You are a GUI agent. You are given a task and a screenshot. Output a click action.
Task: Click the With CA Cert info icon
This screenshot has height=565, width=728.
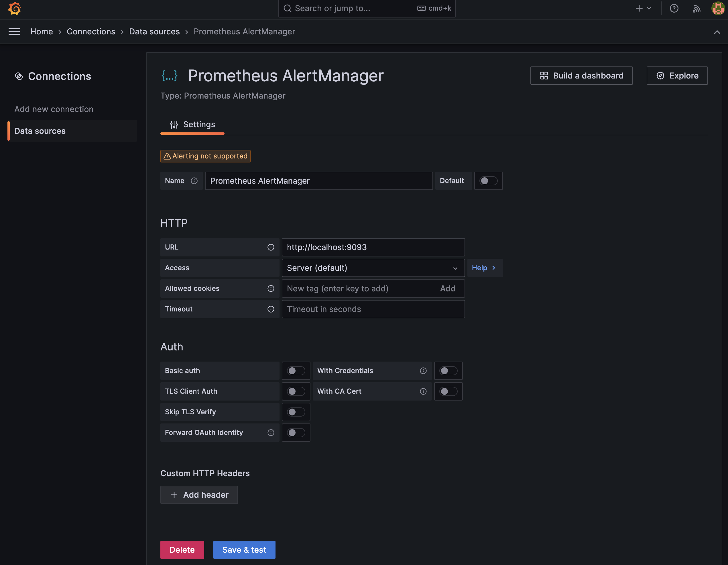(x=423, y=391)
